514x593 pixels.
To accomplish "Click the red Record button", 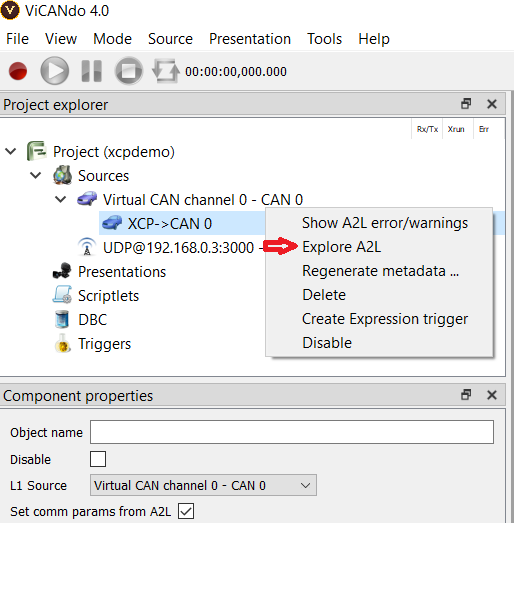I will tap(18, 71).
